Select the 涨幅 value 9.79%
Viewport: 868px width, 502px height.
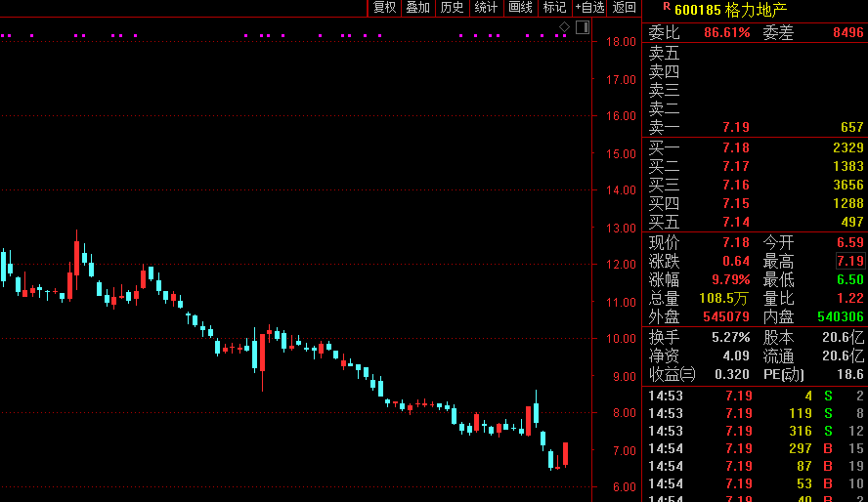[x=731, y=279]
